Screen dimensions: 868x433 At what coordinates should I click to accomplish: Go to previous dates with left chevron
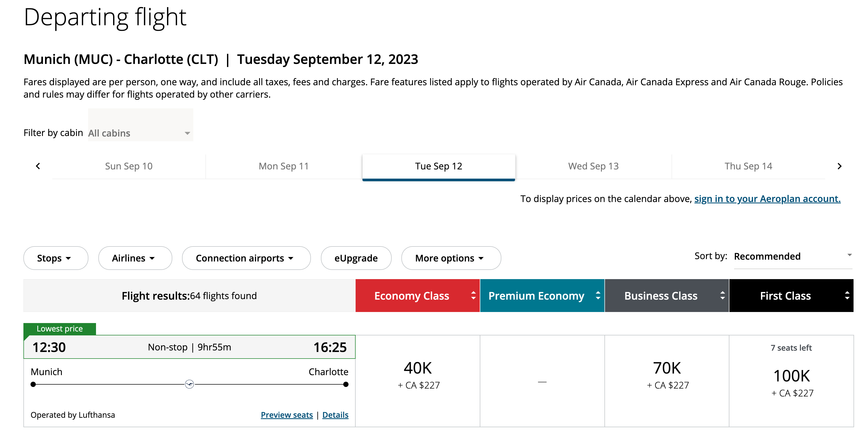[38, 166]
